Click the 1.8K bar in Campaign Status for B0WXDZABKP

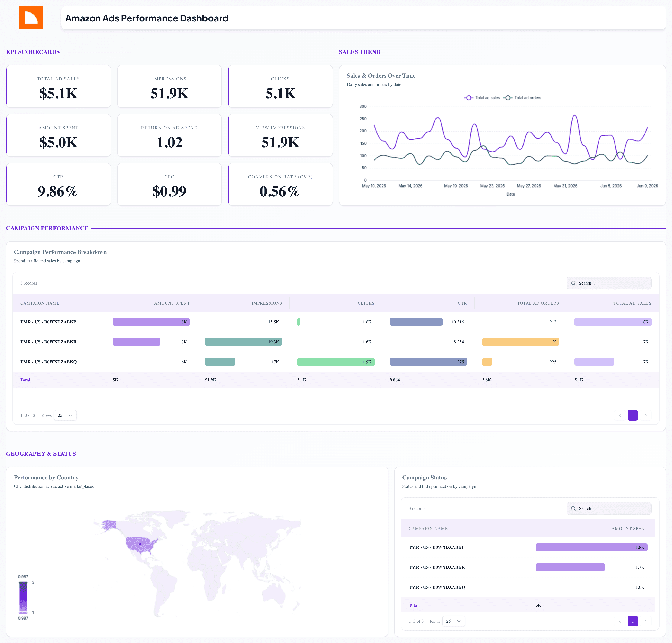[x=591, y=547]
